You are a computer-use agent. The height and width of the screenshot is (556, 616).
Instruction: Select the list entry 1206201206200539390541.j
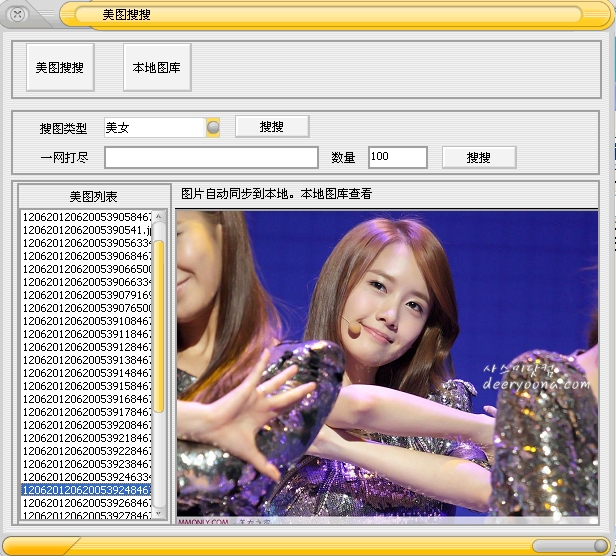click(x=87, y=230)
